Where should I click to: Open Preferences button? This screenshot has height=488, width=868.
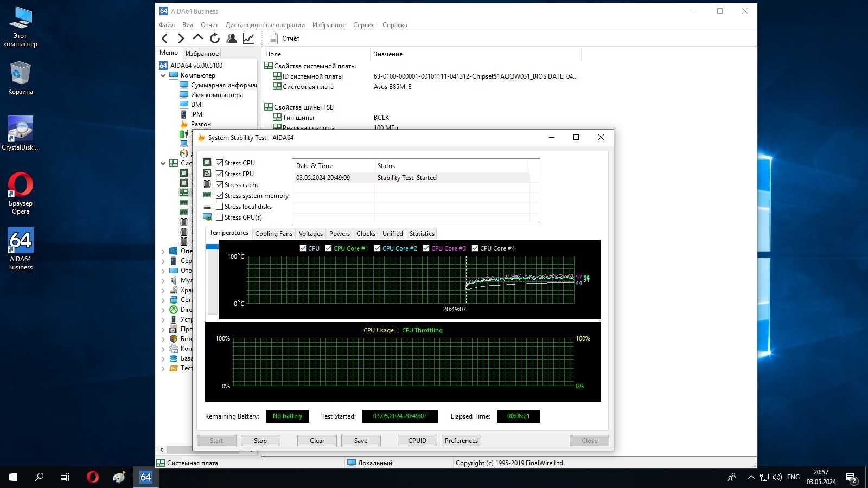pos(461,441)
